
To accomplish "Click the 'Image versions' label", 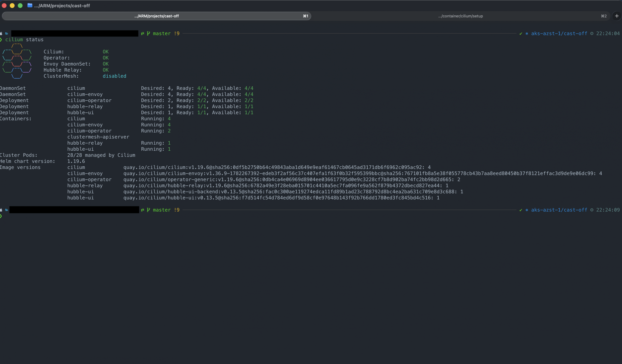I will coord(20,167).
